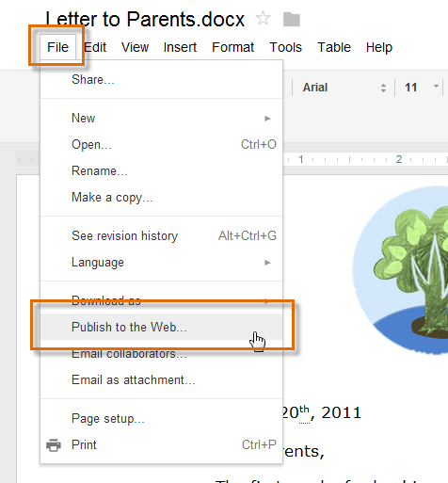Click the folder icon beside the title

click(292, 20)
